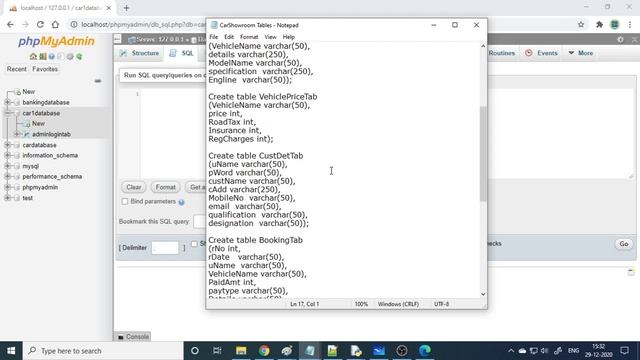Expand performance_schema tree node
The image size is (640, 360).
(x=7, y=177)
